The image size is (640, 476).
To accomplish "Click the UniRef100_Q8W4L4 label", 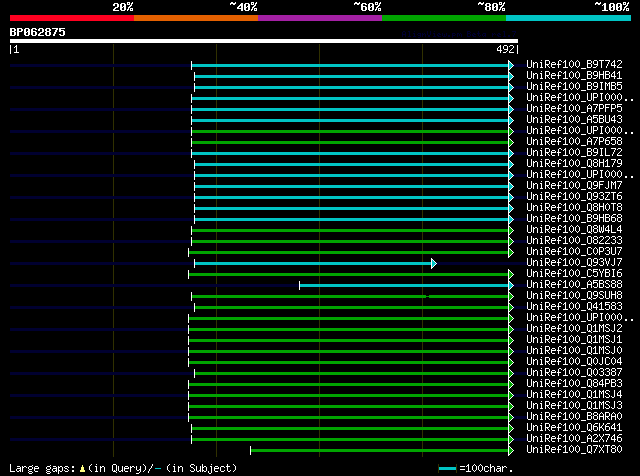I will coord(574,229).
